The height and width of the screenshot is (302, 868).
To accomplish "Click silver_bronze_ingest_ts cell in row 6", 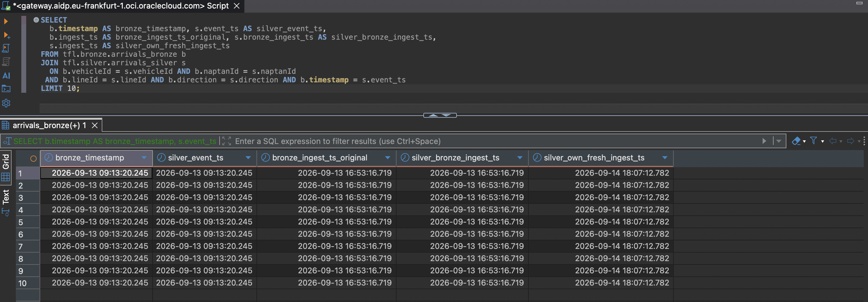I will pos(462,234).
